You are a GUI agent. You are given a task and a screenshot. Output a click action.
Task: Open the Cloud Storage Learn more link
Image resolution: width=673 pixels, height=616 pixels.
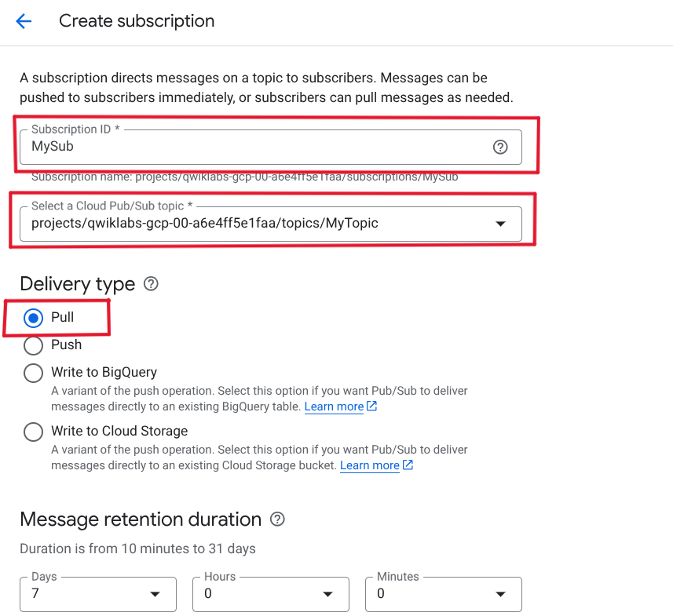point(368,465)
